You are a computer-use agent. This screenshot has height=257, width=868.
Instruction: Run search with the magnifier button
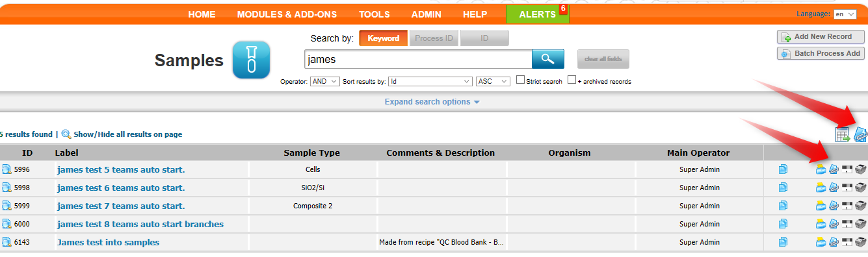tap(548, 59)
